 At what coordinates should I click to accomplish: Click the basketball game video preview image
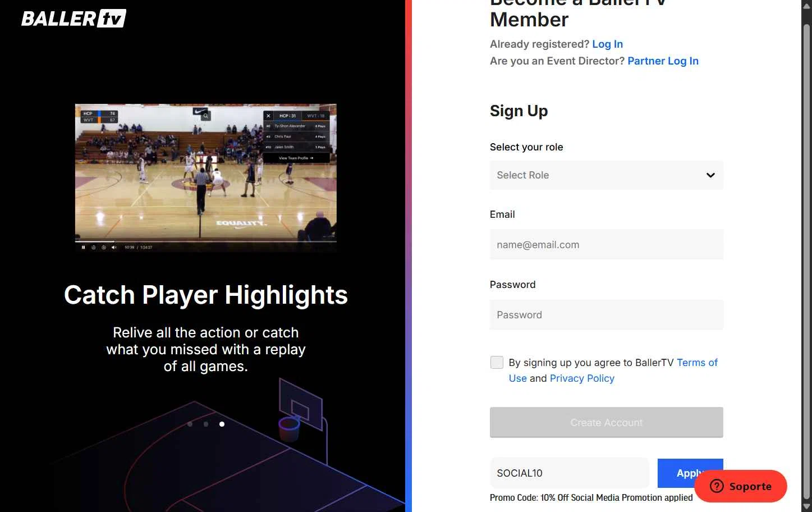[x=206, y=177]
